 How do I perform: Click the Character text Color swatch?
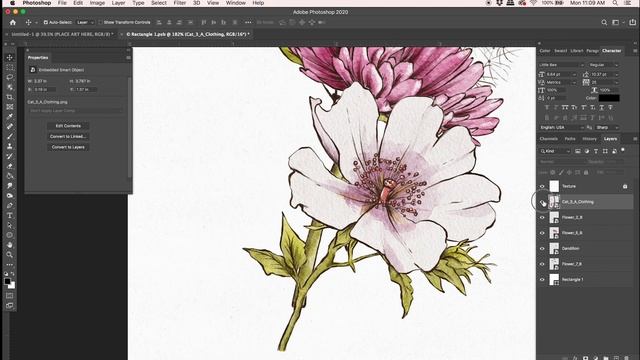pos(609,98)
